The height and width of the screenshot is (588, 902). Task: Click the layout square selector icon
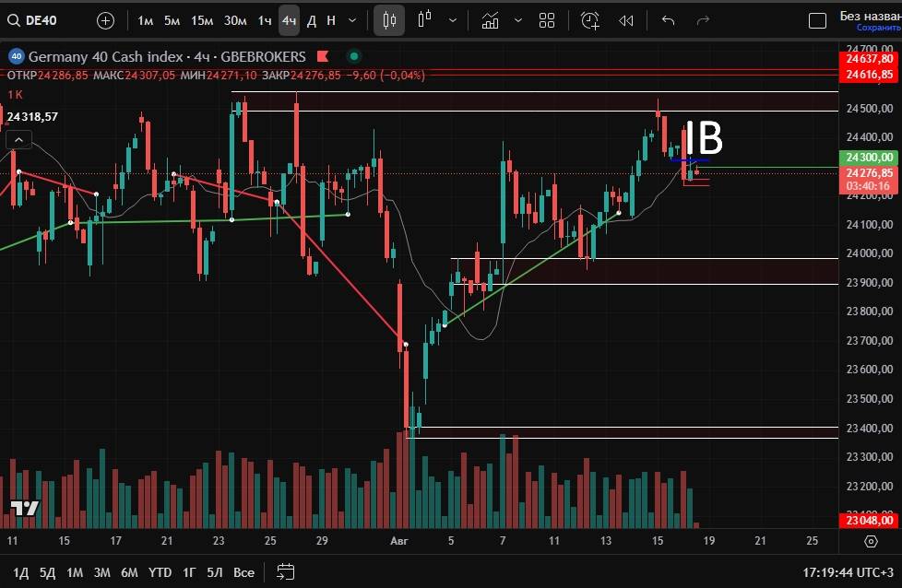(x=817, y=20)
